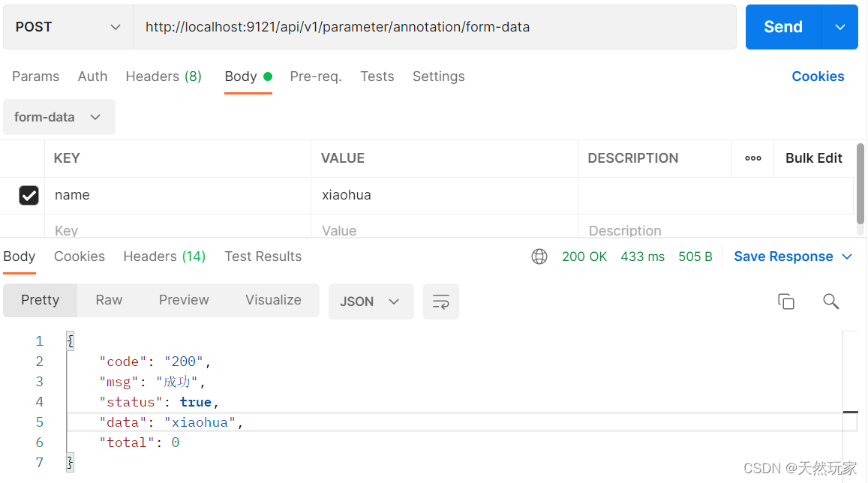Click the request URL field
The image size is (868, 483).
434,27
